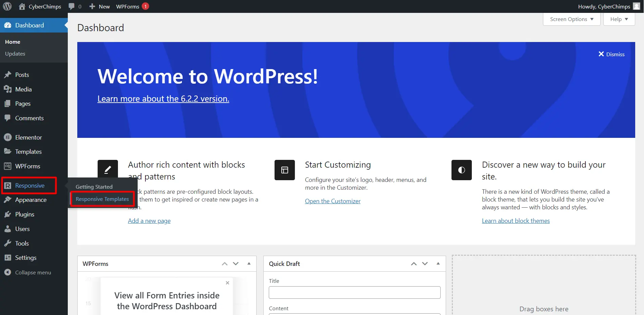
Task: Click the Plugins plug icon
Action: point(8,214)
